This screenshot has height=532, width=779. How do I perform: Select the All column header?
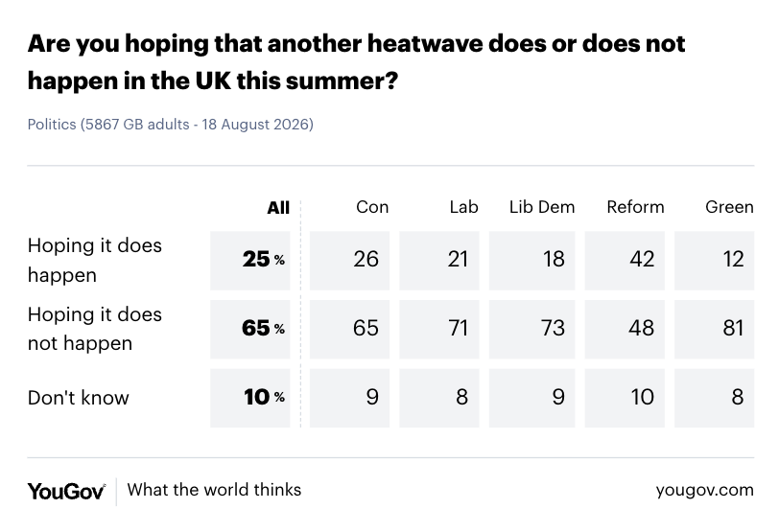(278, 207)
